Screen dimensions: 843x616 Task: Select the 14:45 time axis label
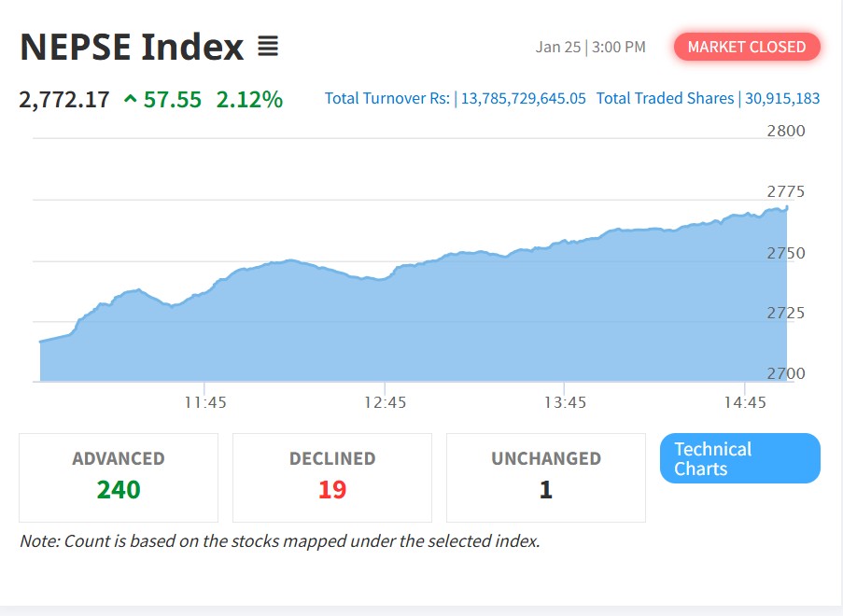point(745,402)
